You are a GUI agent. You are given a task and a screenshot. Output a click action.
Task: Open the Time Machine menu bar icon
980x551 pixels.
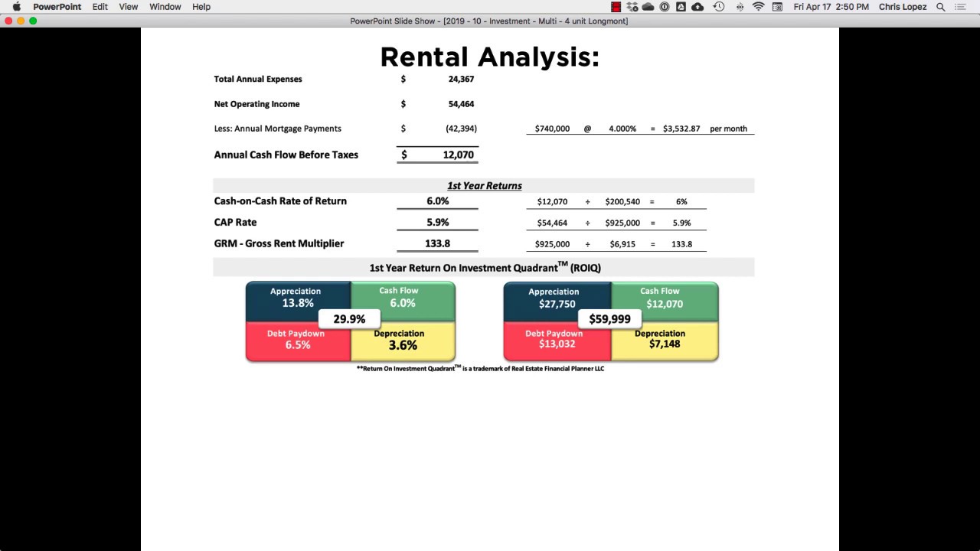[719, 7]
